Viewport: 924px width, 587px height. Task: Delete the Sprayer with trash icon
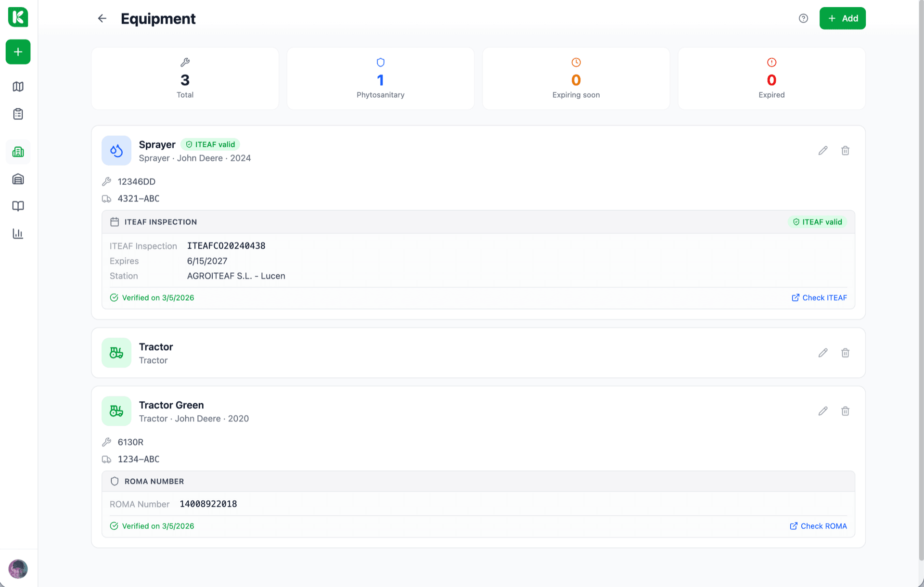coord(845,151)
